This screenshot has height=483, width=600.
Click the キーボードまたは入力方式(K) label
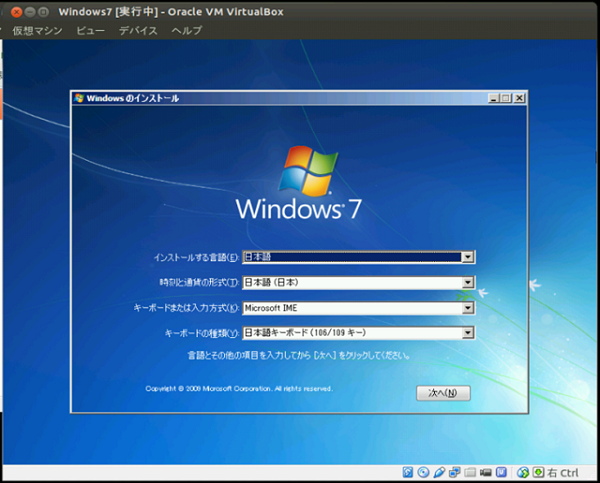coord(186,308)
